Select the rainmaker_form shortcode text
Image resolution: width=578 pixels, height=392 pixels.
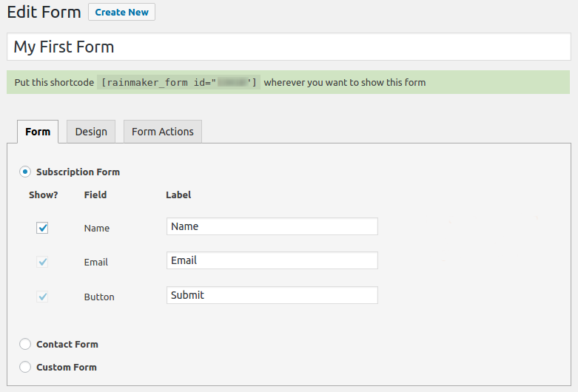point(179,82)
